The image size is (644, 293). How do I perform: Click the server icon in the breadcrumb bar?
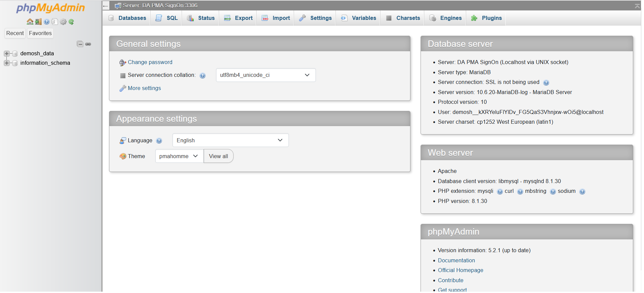pos(118,6)
